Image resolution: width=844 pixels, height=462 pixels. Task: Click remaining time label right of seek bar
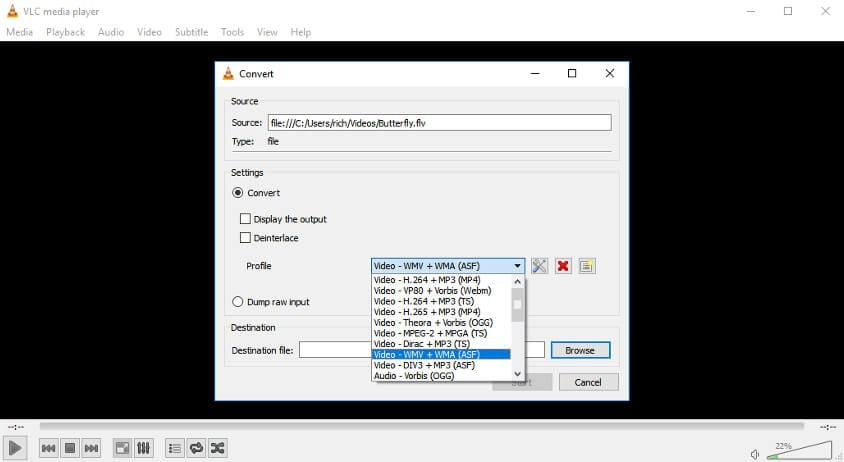pos(827,427)
